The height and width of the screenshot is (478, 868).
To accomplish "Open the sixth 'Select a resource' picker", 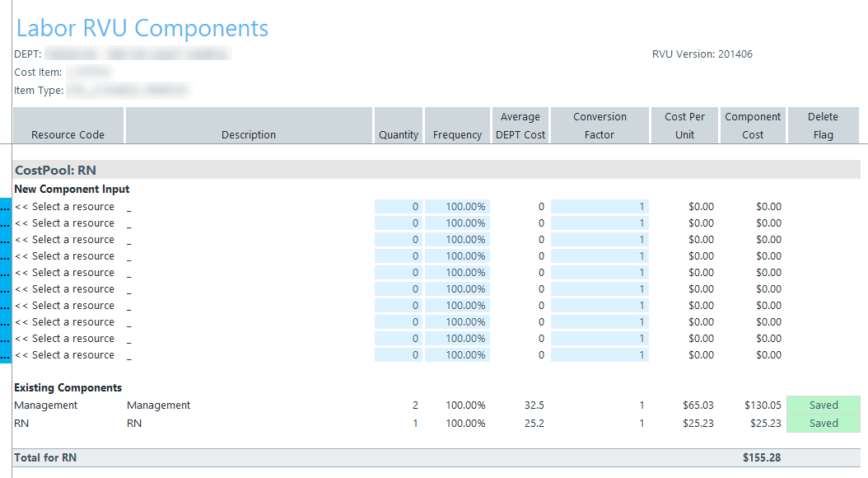I will tap(65, 289).
